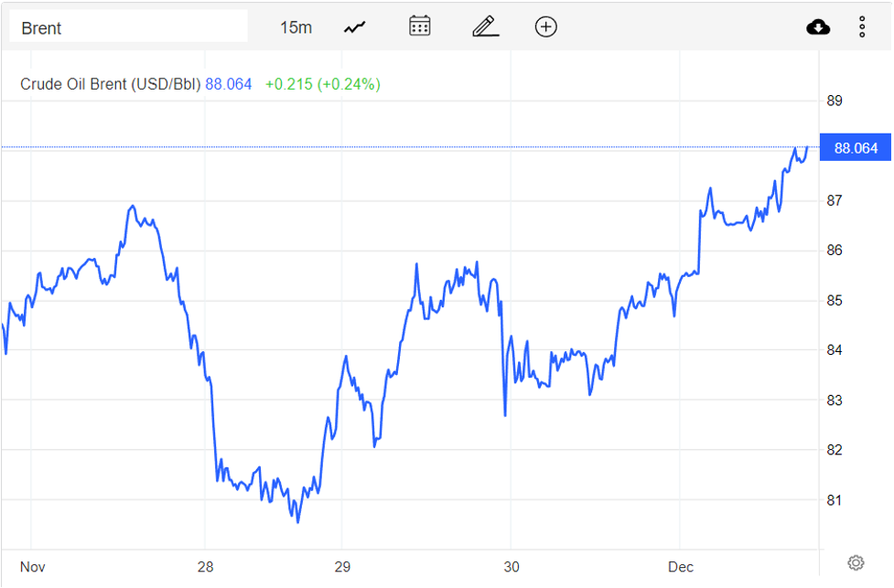Select the 28 date marker on time axis
Screen dimensions: 894x588
(205, 566)
